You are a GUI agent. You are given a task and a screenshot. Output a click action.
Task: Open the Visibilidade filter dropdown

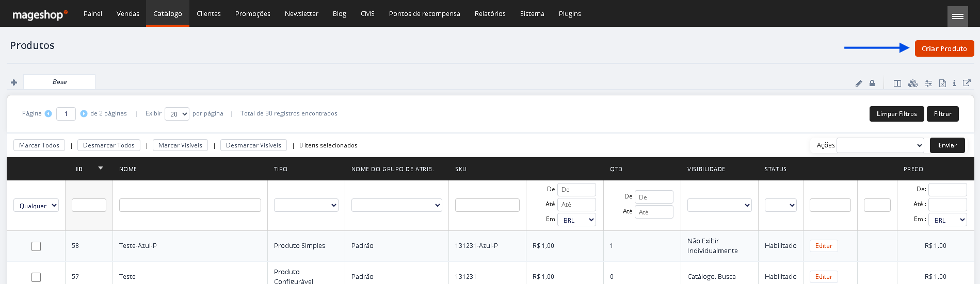pyautogui.click(x=719, y=205)
